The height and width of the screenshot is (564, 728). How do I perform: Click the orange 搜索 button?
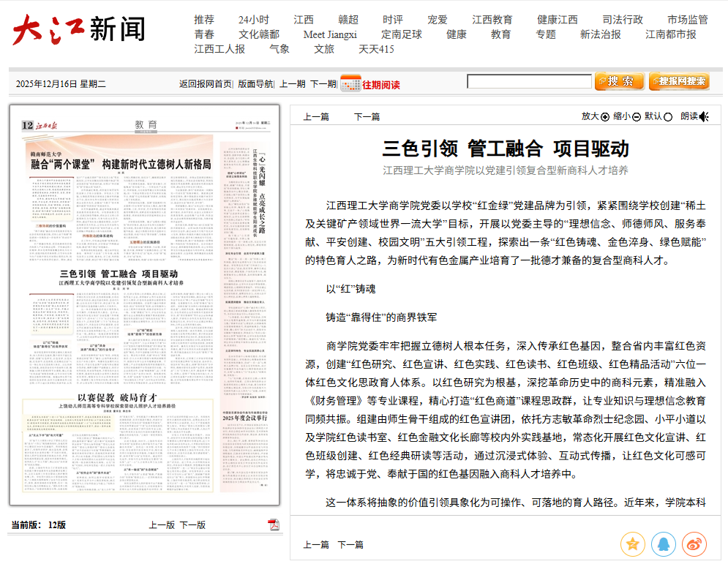(619, 81)
